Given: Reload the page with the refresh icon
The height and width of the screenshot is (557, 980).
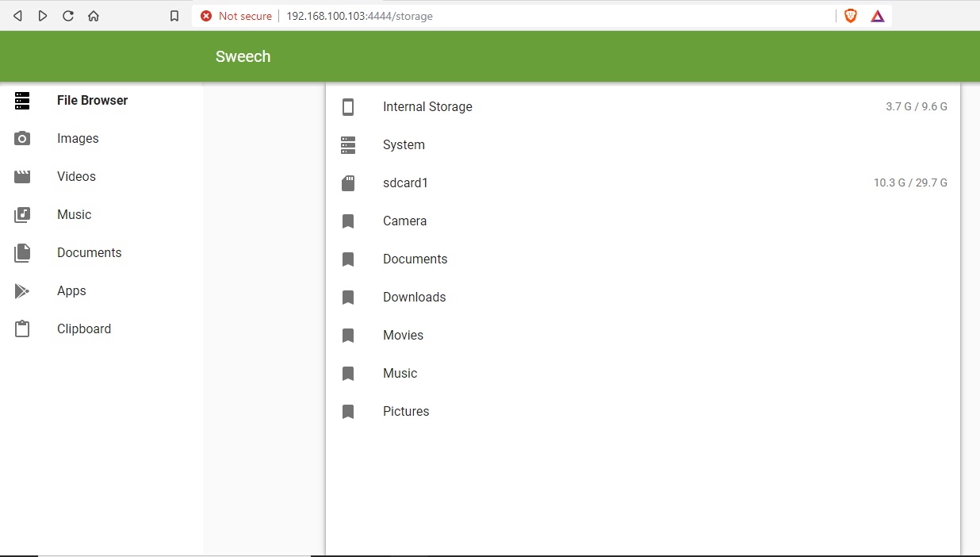Looking at the screenshot, I should point(68,16).
